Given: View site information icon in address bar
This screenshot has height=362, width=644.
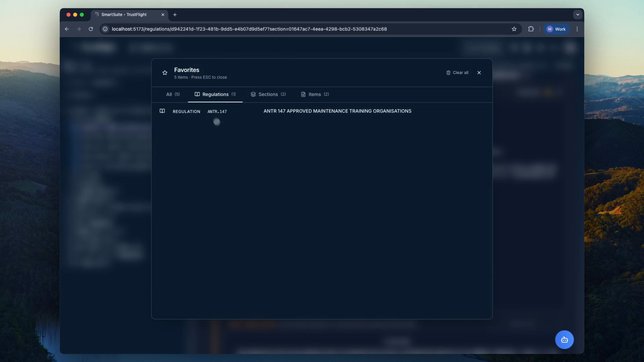Looking at the screenshot, I should tap(105, 29).
